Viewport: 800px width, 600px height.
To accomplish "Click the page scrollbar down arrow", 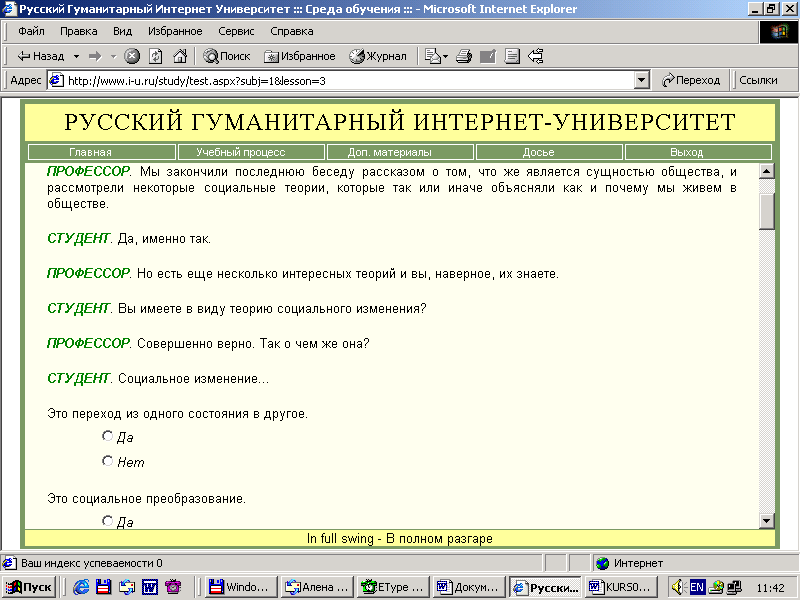I will pyautogui.click(x=766, y=521).
